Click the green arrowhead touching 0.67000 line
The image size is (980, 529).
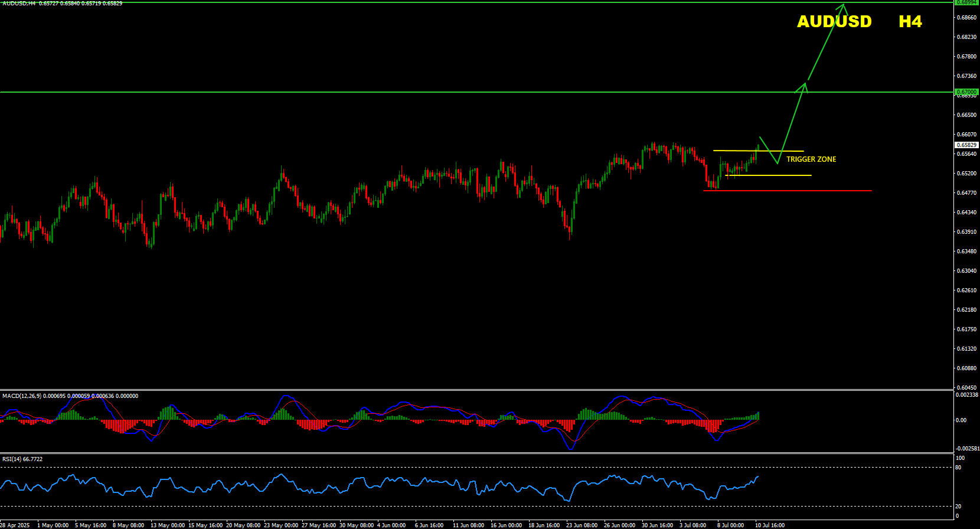pos(803,86)
